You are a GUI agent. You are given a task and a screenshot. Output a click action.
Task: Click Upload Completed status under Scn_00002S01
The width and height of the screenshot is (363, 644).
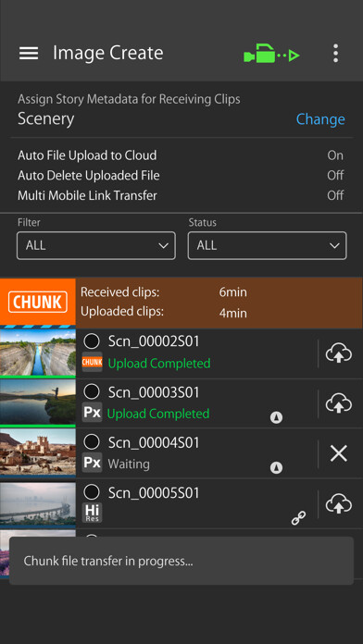point(159,364)
